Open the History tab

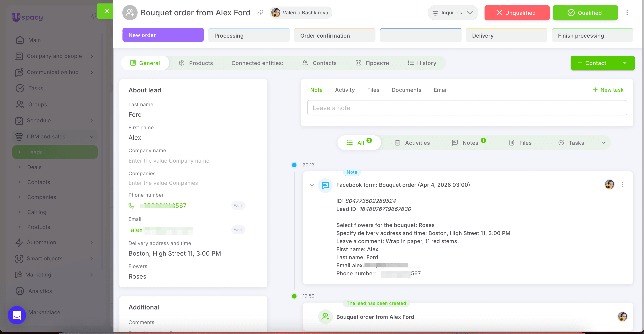coord(422,63)
